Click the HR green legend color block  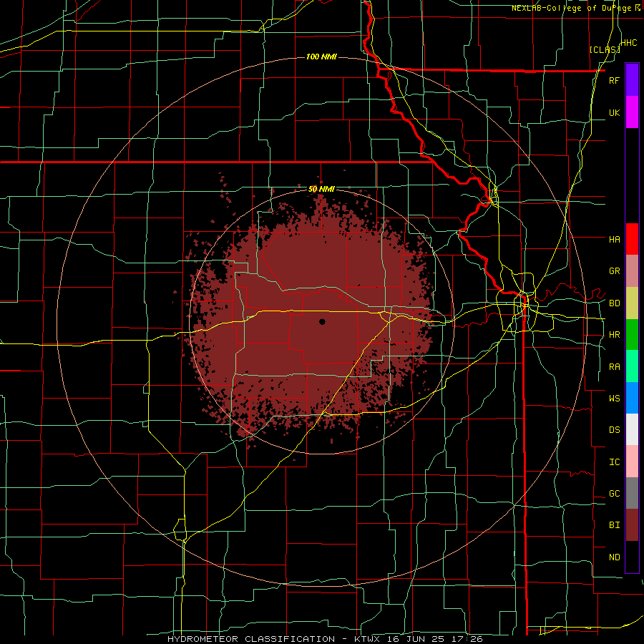pos(632,335)
